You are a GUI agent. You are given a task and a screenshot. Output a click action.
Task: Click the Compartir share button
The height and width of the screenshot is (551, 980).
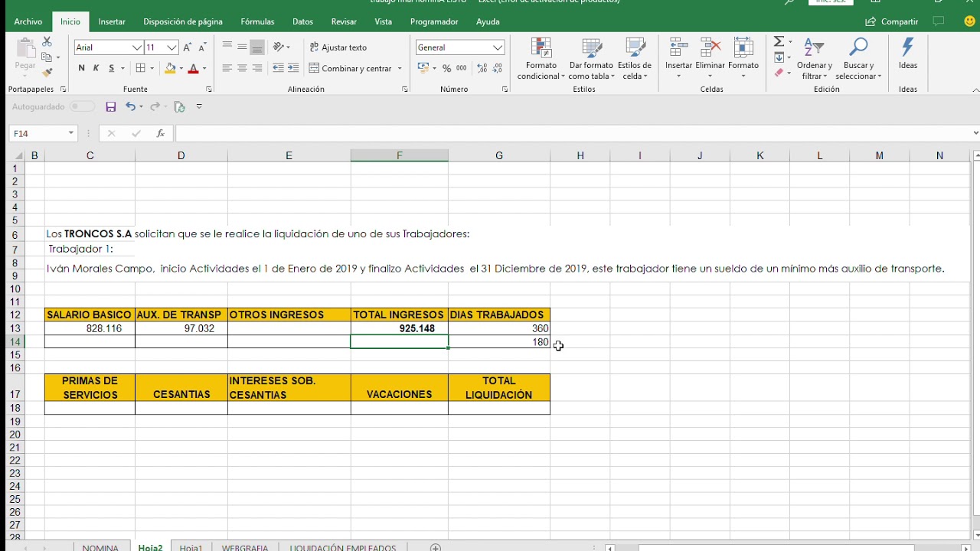(x=892, y=21)
